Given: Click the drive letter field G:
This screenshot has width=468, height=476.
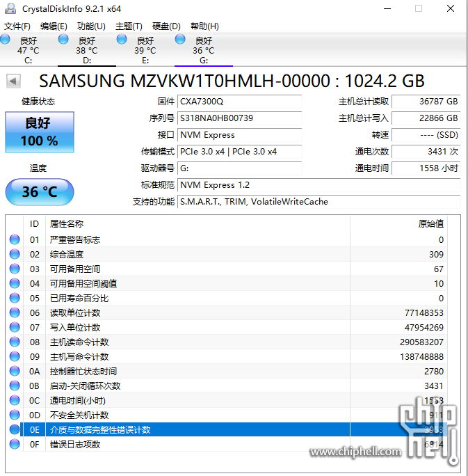Looking at the screenshot, I should point(240,168).
